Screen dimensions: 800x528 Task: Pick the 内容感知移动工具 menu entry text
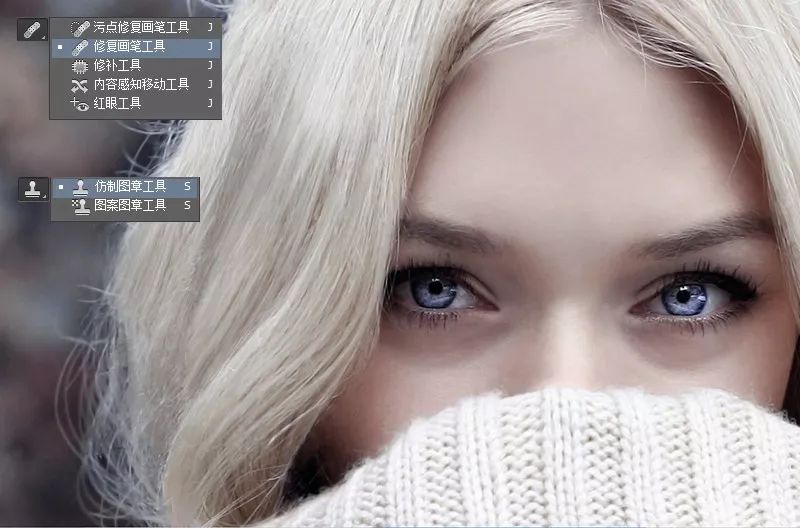pos(141,84)
